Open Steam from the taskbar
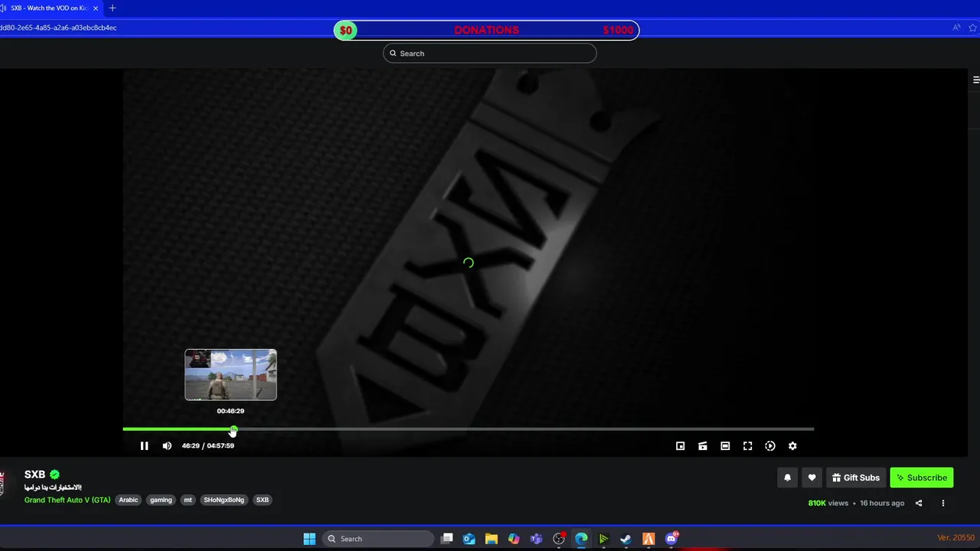The width and height of the screenshot is (980, 551). [x=626, y=539]
